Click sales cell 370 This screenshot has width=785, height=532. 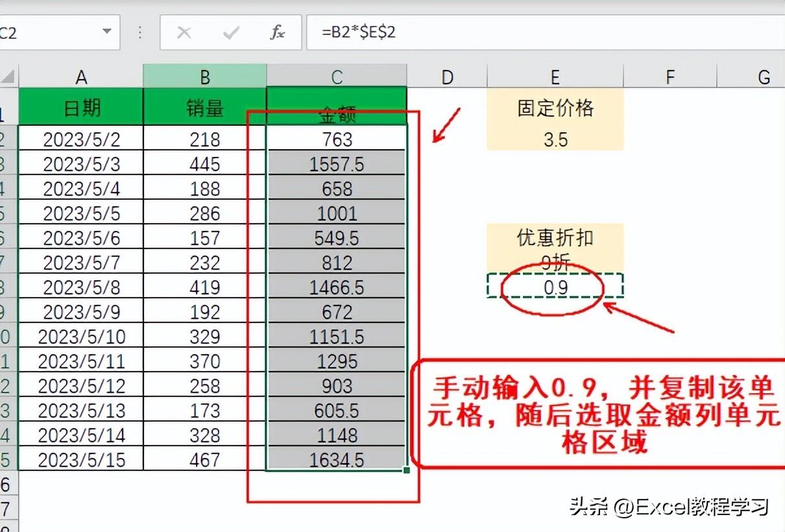pyautogui.click(x=205, y=361)
